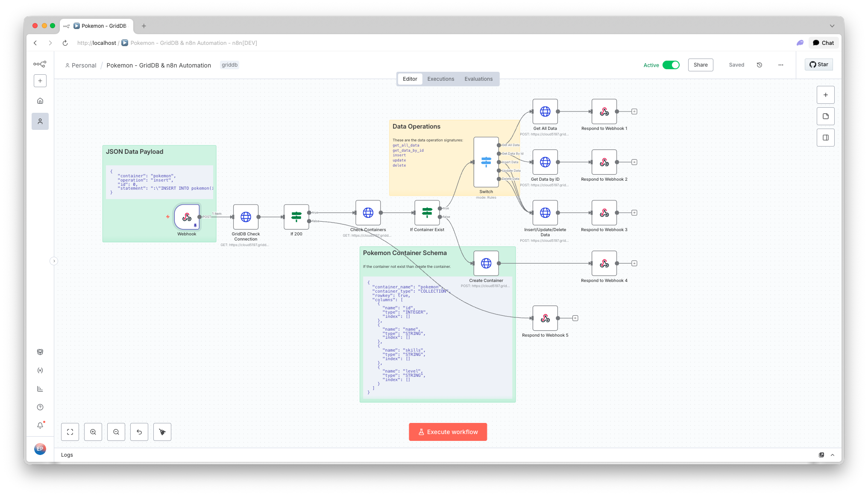Viewport: 868px width, 496px height.
Task: Select Respond to Webhook 1 node
Action: point(604,112)
